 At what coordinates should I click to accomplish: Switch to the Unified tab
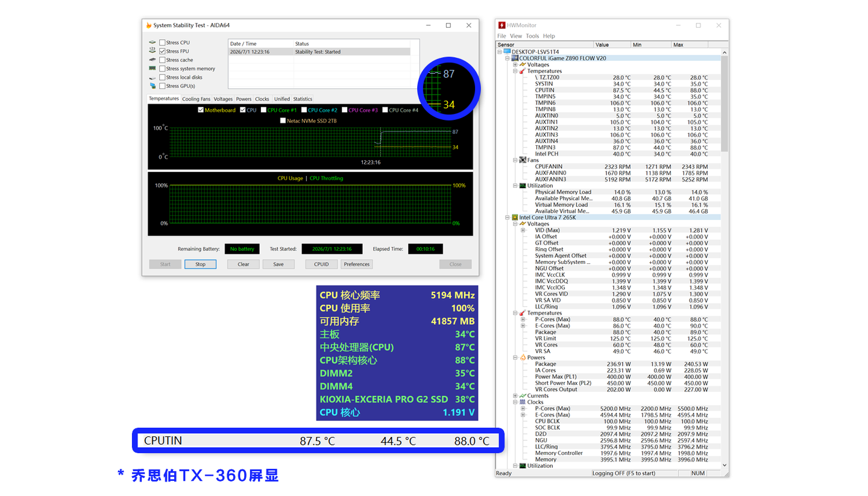pos(282,99)
